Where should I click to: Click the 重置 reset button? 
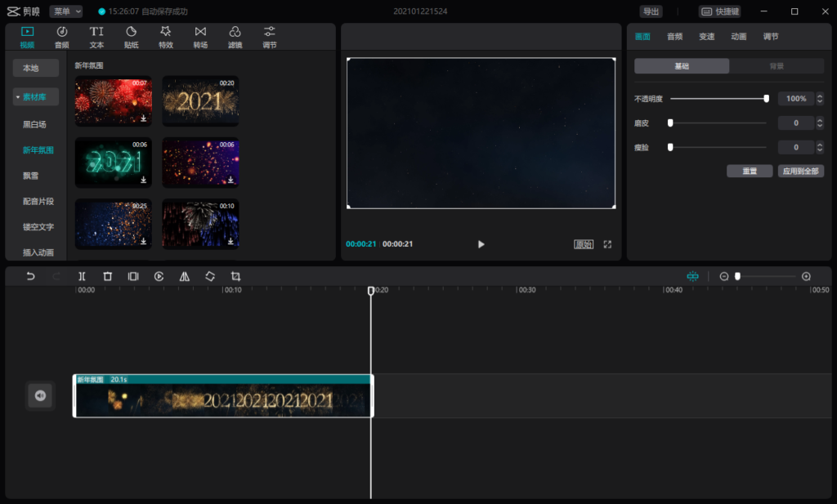pos(750,172)
